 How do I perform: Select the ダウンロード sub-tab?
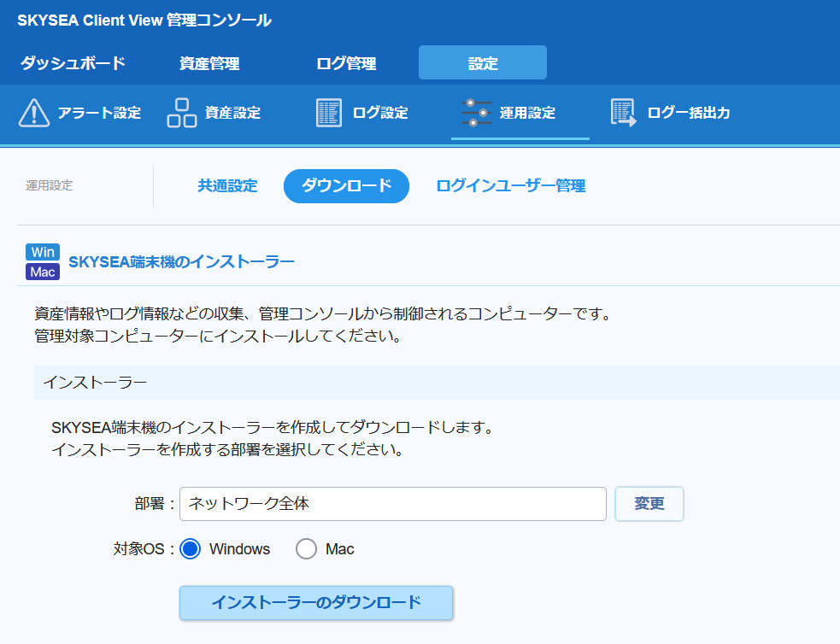click(347, 185)
